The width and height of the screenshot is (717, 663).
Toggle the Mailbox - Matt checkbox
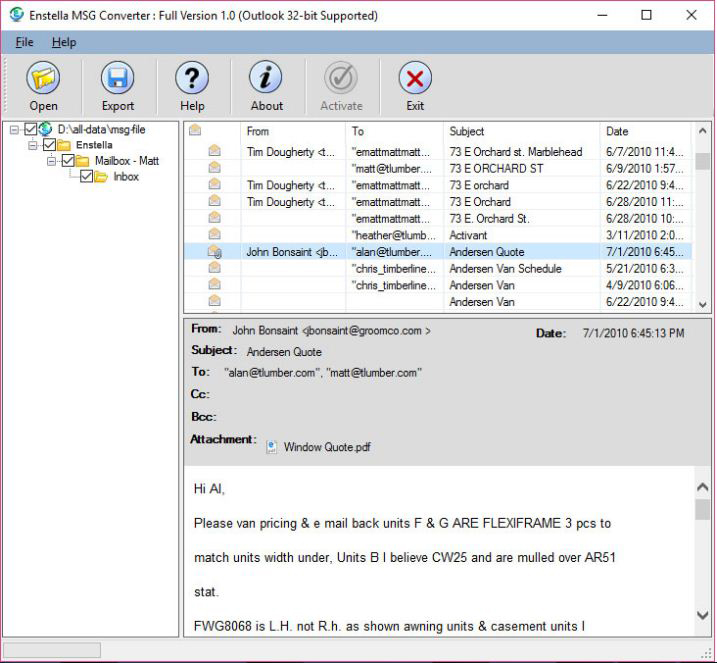tap(68, 161)
